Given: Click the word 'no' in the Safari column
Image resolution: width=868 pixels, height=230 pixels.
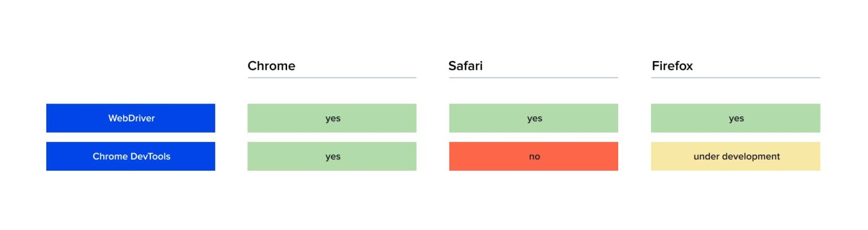Looking at the screenshot, I should point(535,157).
